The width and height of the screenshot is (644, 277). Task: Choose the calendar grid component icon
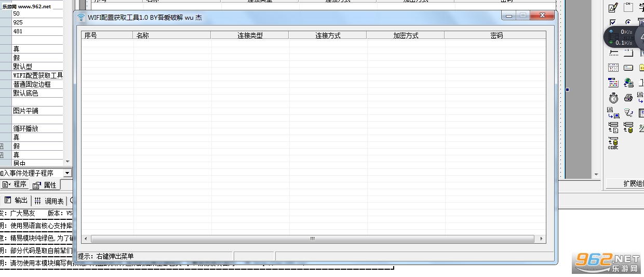point(613,68)
